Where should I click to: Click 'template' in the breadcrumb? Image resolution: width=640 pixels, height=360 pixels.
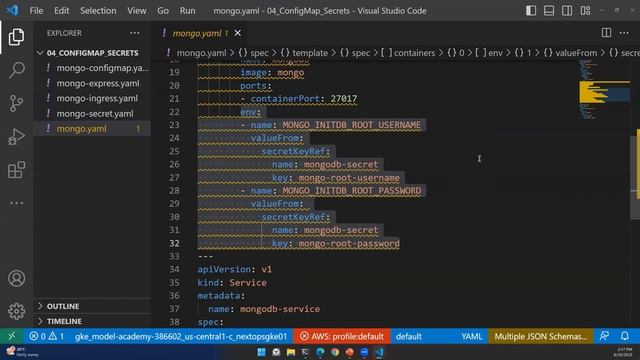[310, 53]
